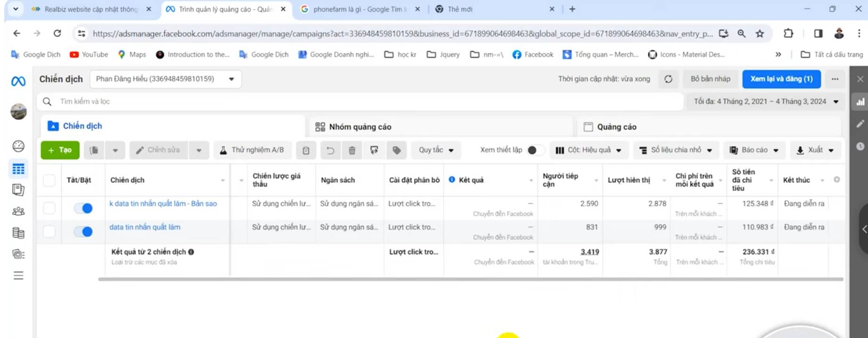The image size is (868, 338).
Task: Turn off the 'data tin nhắn quất lâm' campaign
Action: click(83, 231)
